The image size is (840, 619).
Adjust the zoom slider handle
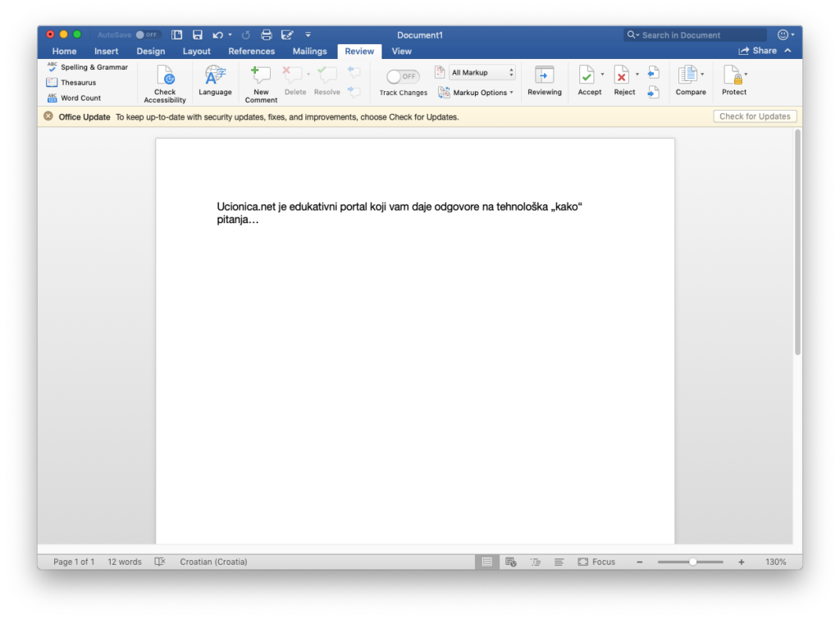point(693,562)
